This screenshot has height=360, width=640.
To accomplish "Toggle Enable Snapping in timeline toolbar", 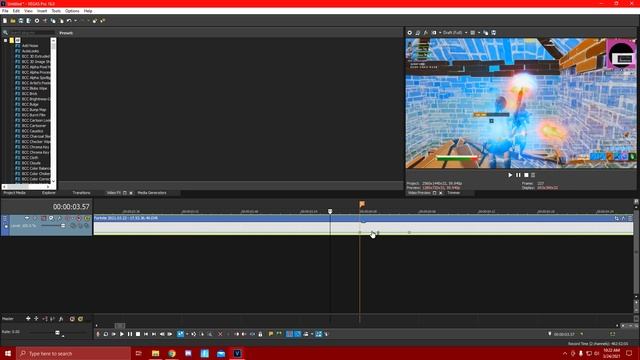I will 289,334.
